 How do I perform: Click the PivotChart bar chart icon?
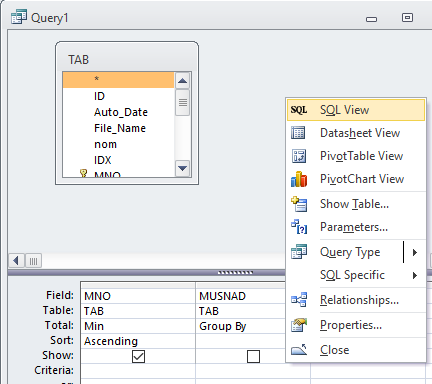299,179
